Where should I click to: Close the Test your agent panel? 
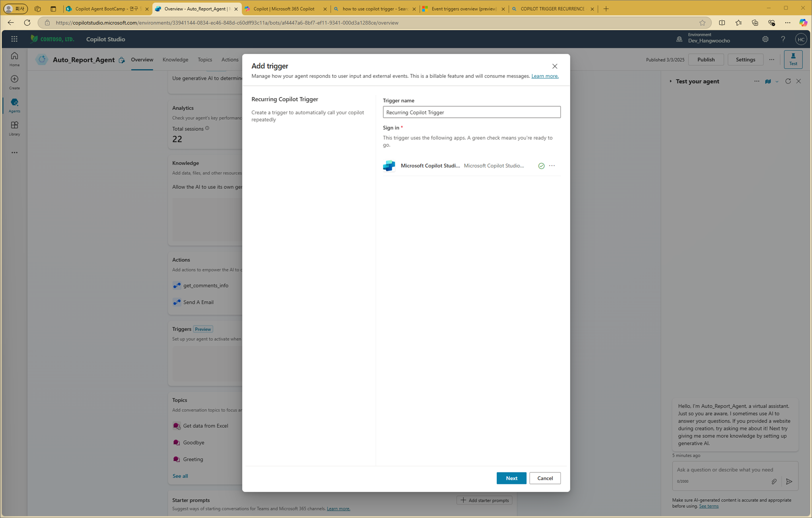point(799,81)
